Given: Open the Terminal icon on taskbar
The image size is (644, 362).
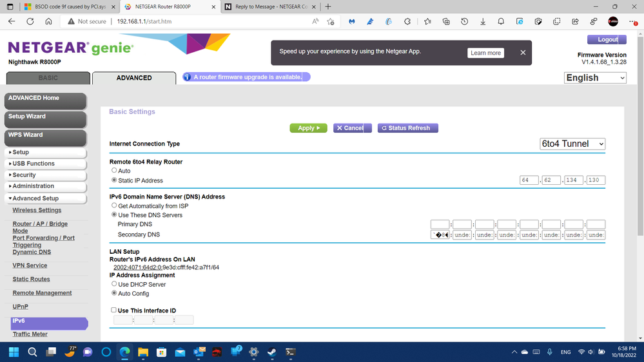Looking at the screenshot, I should 290,352.
